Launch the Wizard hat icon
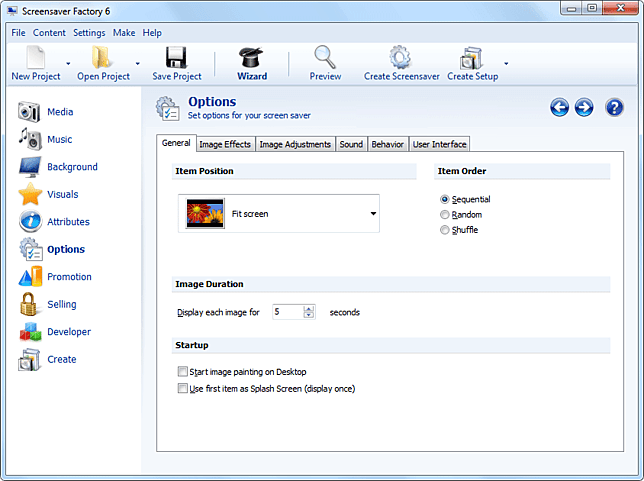 tap(251, 57)
